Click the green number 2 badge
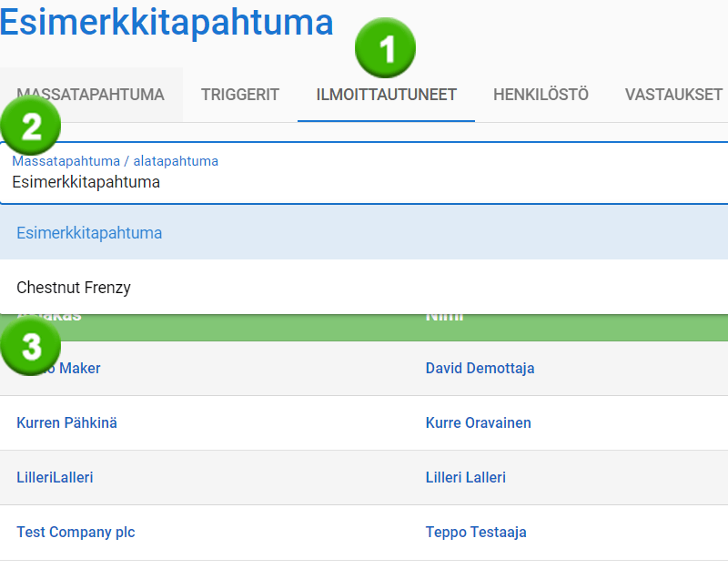 pyautogui.click(x=32, y=126)
